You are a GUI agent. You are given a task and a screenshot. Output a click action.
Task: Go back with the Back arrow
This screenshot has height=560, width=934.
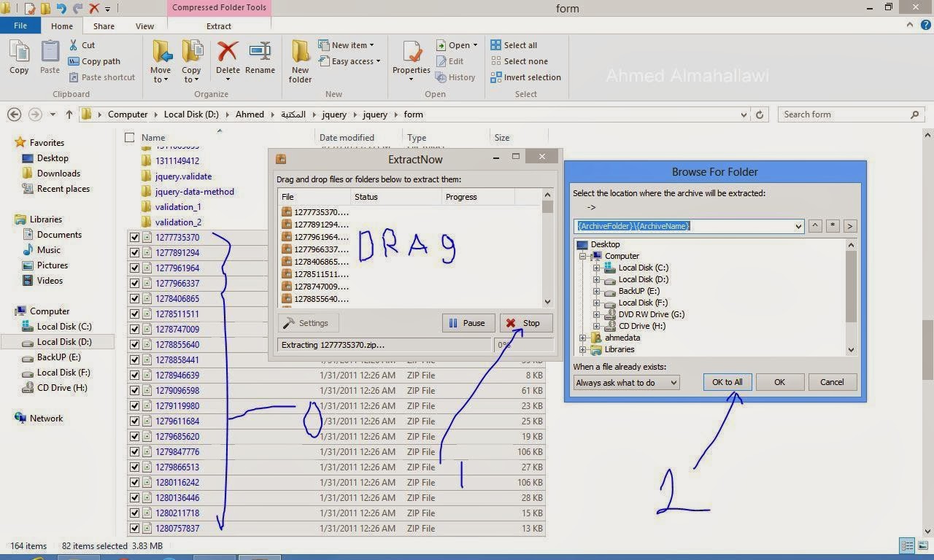14,114
